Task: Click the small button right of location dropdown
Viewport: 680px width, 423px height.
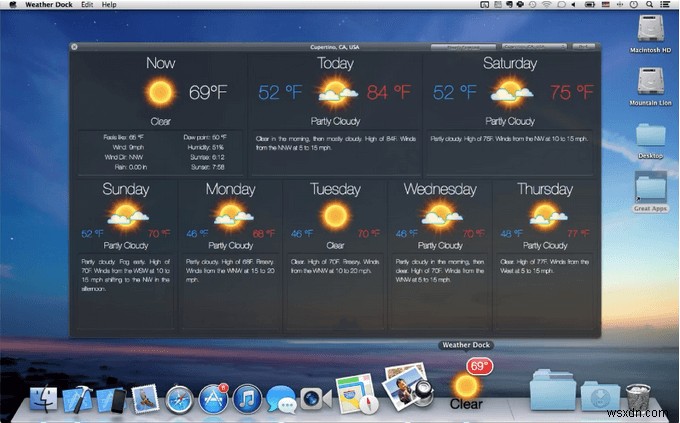Action: [584, 46]
